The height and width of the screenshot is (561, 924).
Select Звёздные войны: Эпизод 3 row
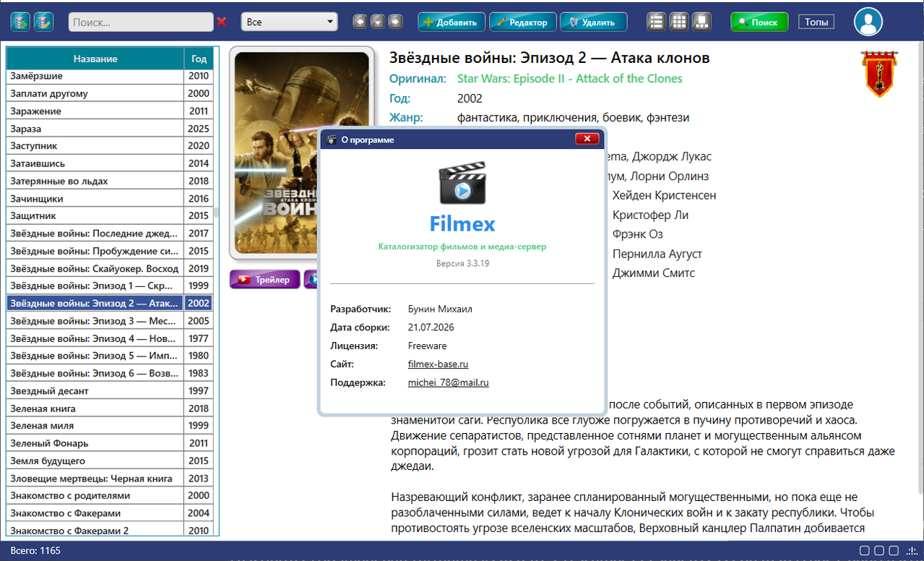pos(110,320)
